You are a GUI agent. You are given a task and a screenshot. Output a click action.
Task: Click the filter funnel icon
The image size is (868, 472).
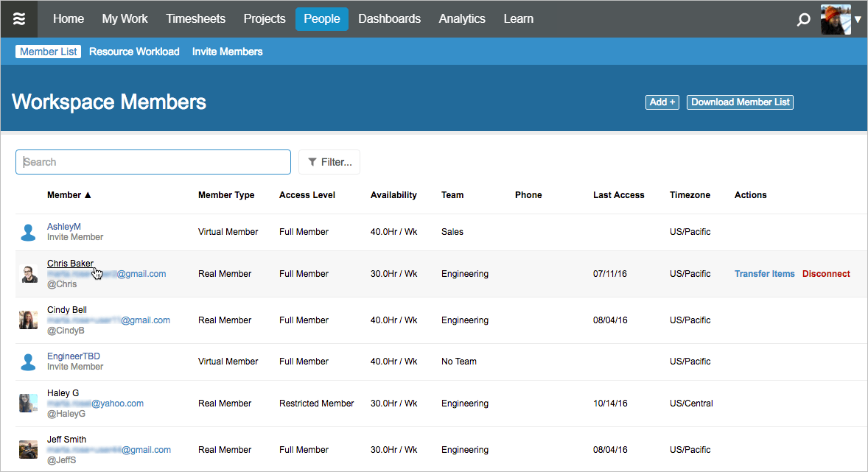[312, 162]
